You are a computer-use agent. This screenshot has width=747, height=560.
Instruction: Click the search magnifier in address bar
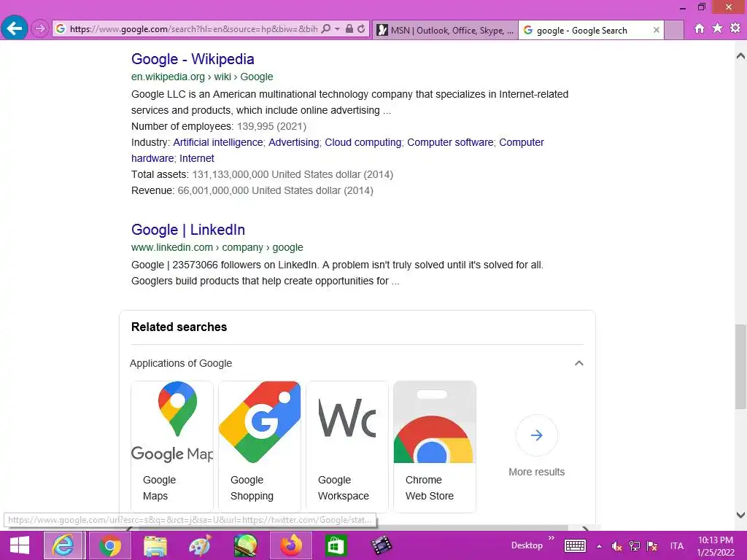coord(326,29)
